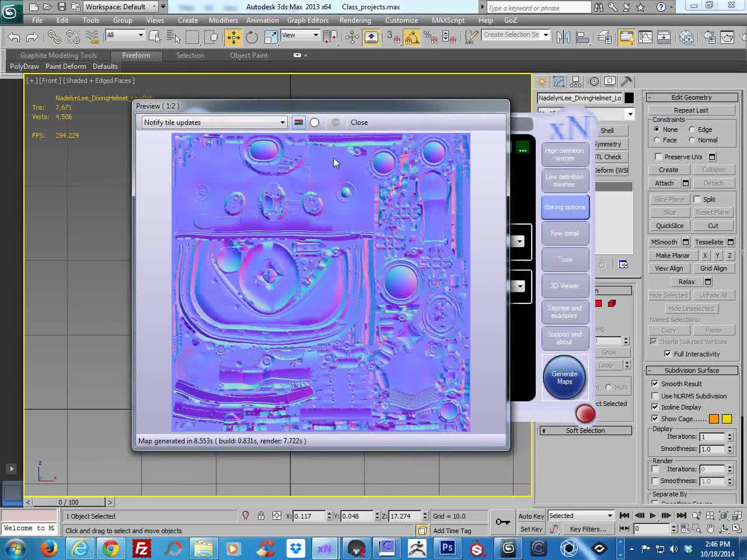This screenshot has width=747, height=560.
Task: Click the Align tool icon
Action: point(582,37)
